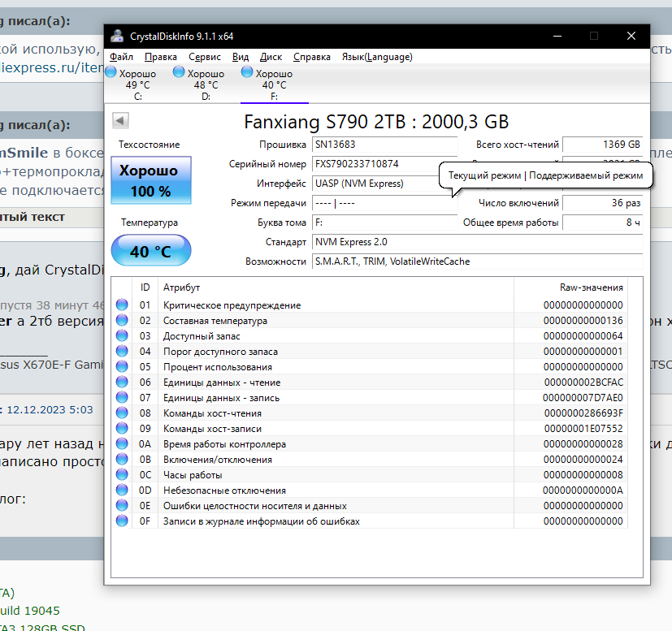Click status orb for disk D:

point(179,71)
